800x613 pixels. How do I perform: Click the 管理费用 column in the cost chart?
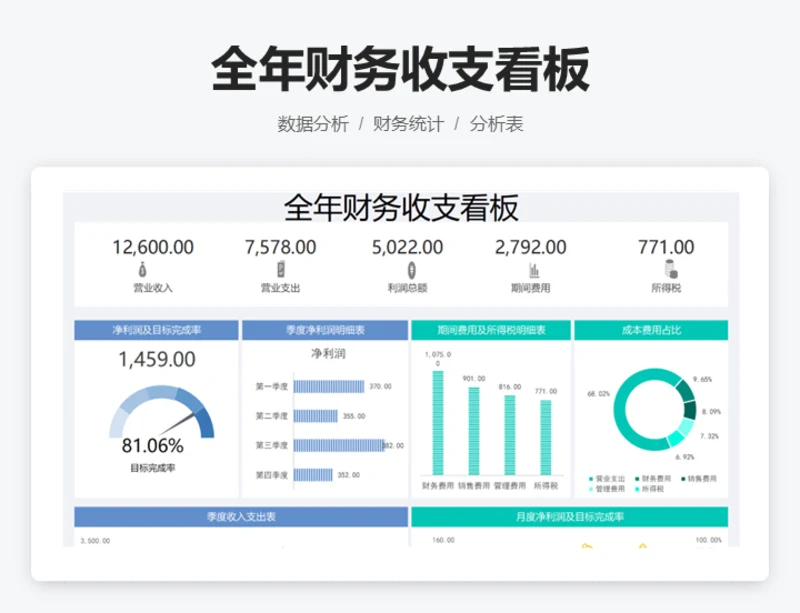pos(510,435)
